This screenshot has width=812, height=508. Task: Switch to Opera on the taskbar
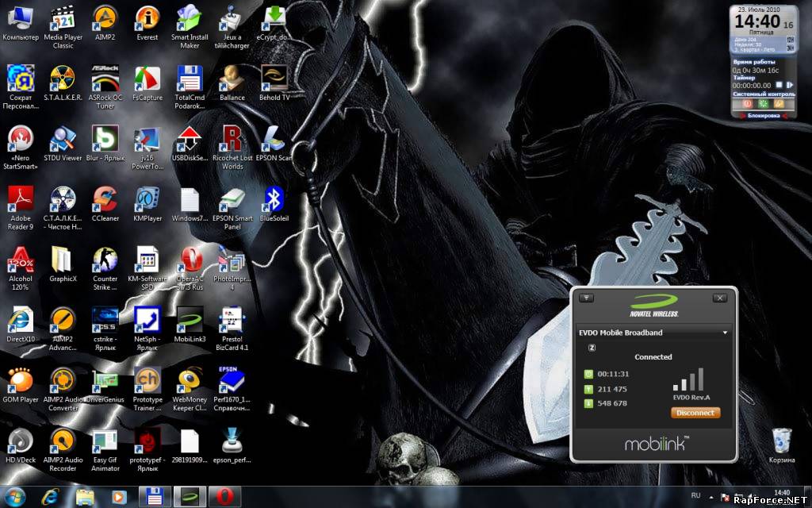[224, 497]
